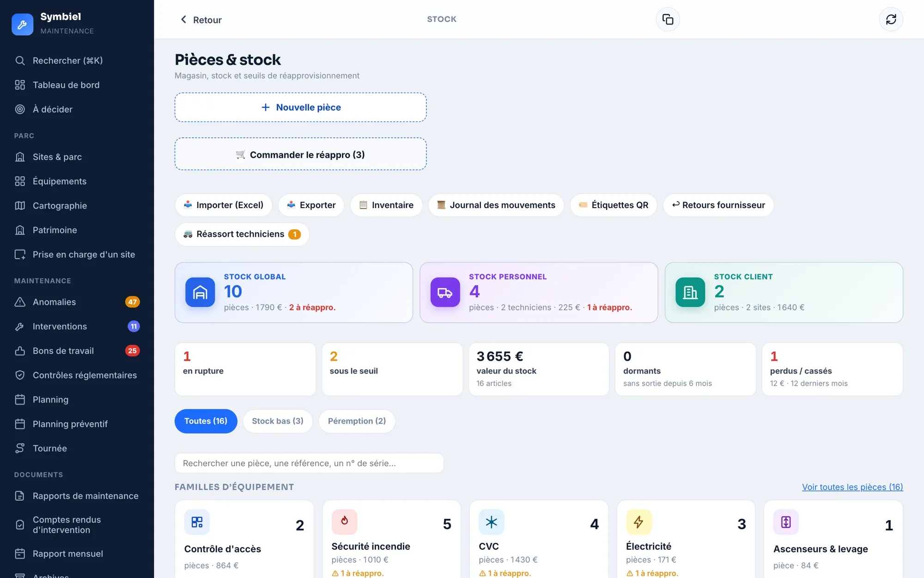The height and width of the screenshot is (578, 924).
Task: Select the Péremption (2) tab
Action: tap(357, 421)
